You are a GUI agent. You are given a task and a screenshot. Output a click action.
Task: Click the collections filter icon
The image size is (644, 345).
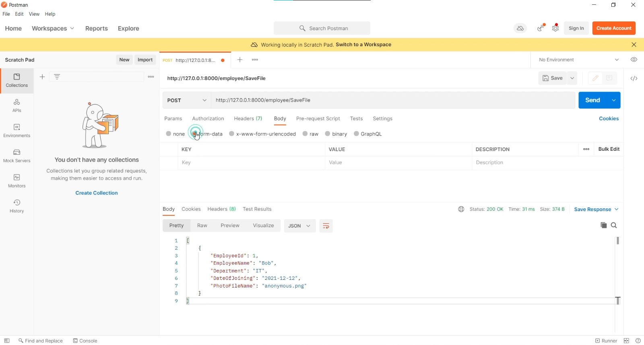pos(57,77)
